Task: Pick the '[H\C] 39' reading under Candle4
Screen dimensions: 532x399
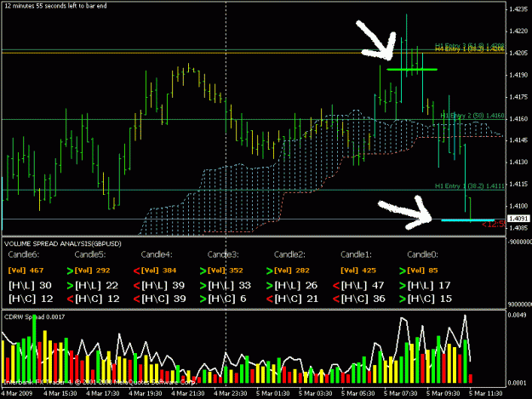Action: point(164,299)
